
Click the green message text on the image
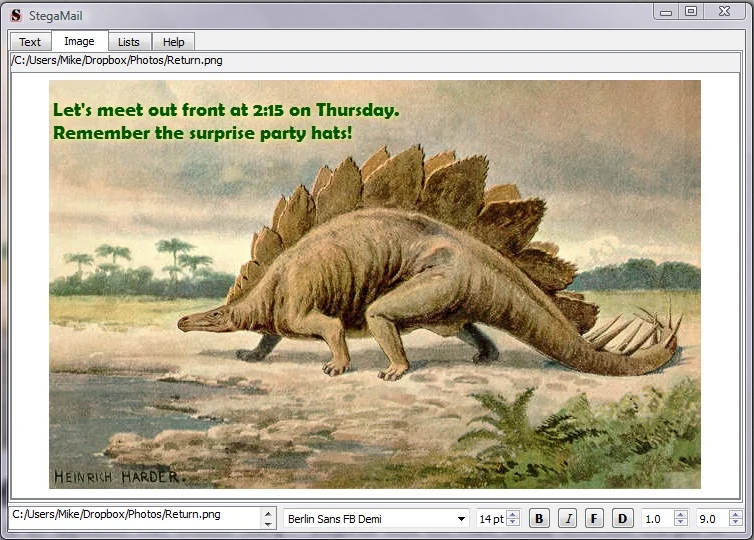[226, 121]
